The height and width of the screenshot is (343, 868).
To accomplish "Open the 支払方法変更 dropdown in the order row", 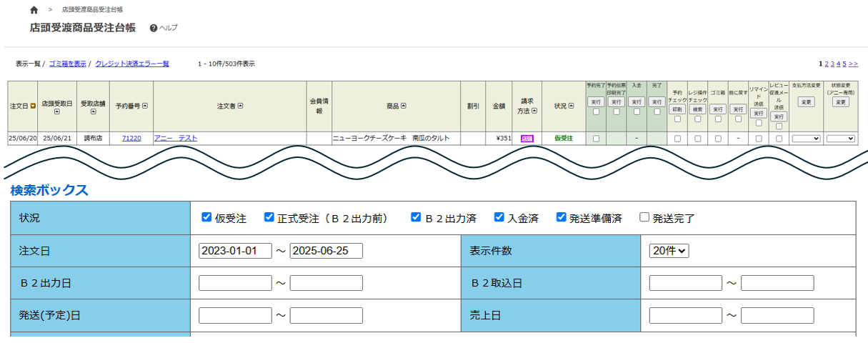I will [806, 139].
